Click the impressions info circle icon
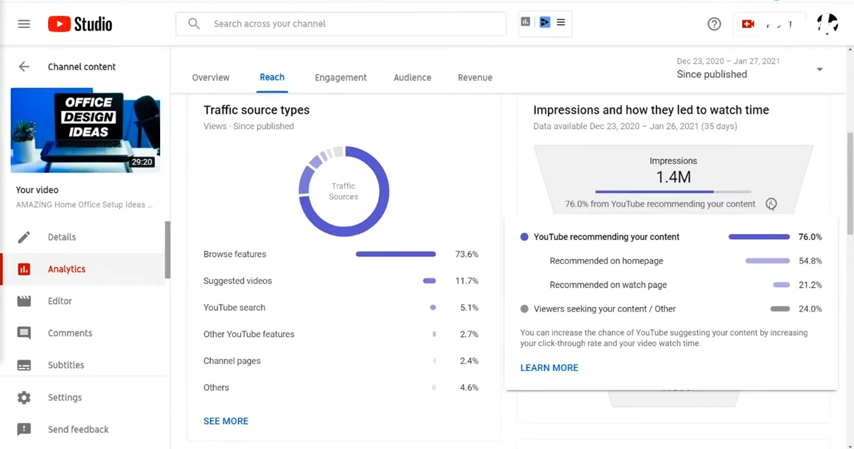Viewport: 854px width, 449px height. pyautogui.click(x=771, y=204)
